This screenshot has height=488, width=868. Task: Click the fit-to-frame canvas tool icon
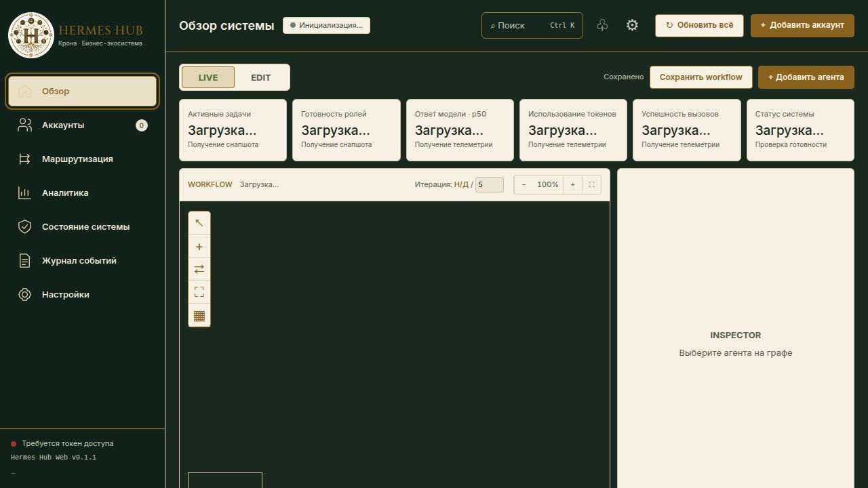[199, 292]
